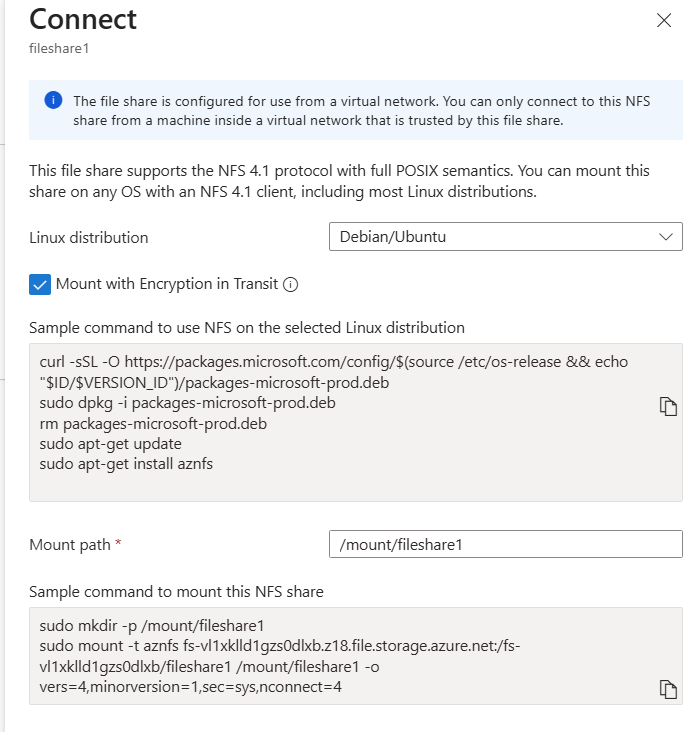Uncheck the Mount with Encryption in Transit checkbox
This screenshot has height=732, width=699.
click(x=40, y=284)
